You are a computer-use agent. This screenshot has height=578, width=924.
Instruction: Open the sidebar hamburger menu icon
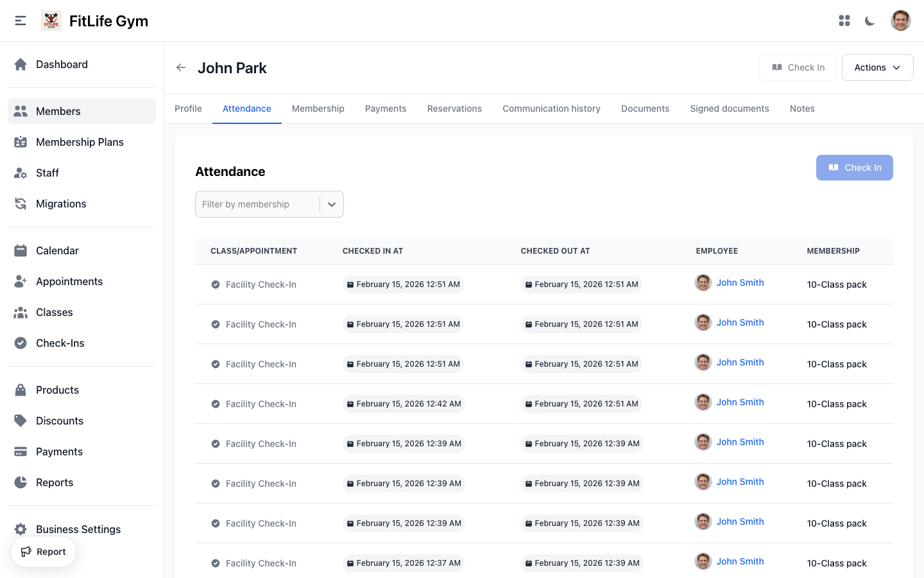click(x=20, y=20)
